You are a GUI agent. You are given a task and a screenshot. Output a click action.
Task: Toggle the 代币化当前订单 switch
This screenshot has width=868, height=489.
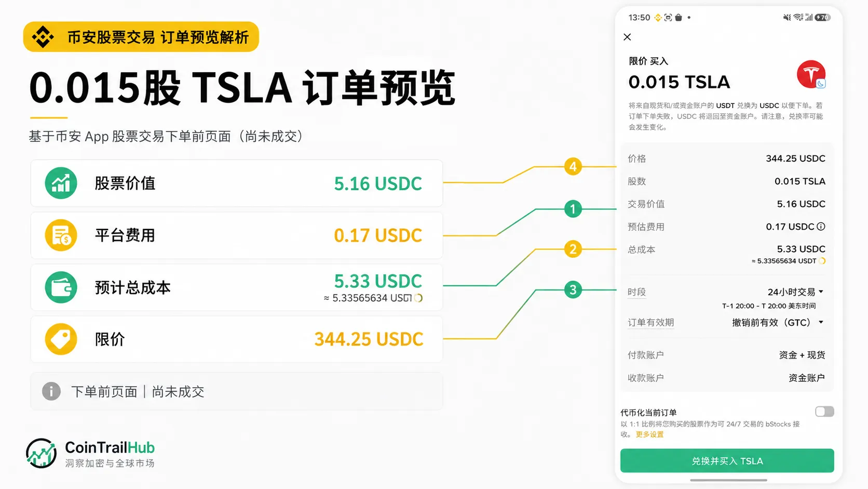tap(824, 412)
